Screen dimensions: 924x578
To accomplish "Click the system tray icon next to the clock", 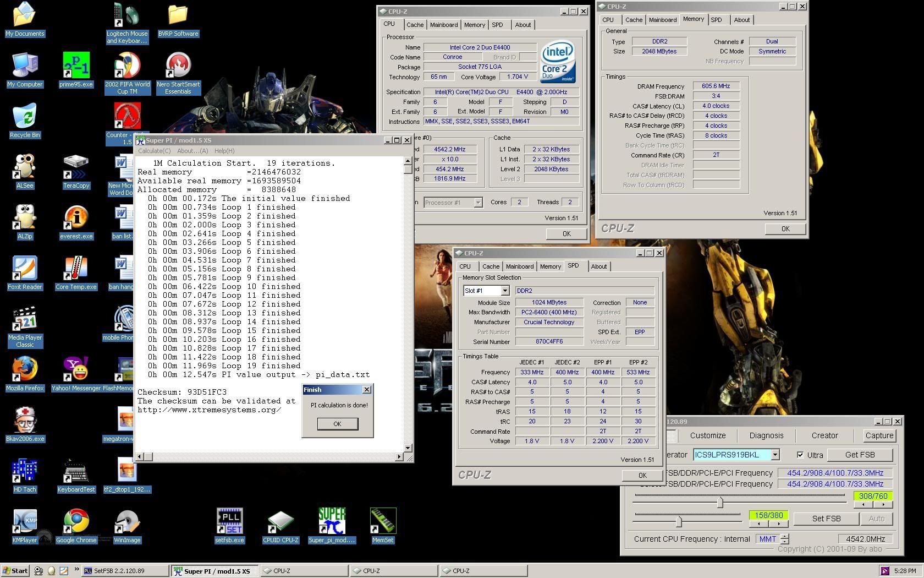I will tap(885, 571).
